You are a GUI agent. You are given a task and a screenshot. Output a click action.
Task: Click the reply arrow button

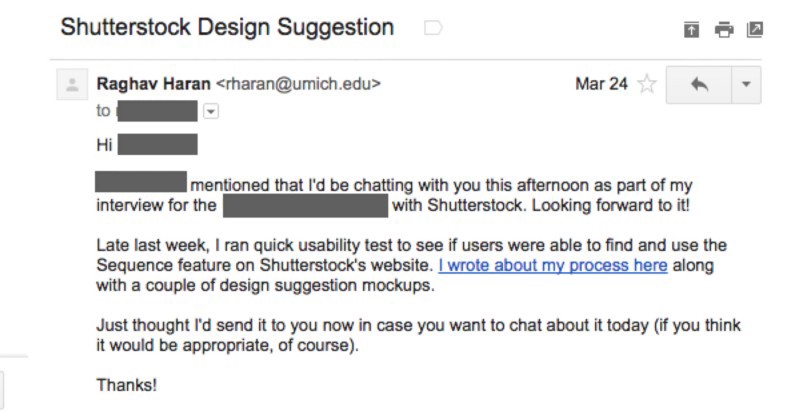(x=698, y=84)
